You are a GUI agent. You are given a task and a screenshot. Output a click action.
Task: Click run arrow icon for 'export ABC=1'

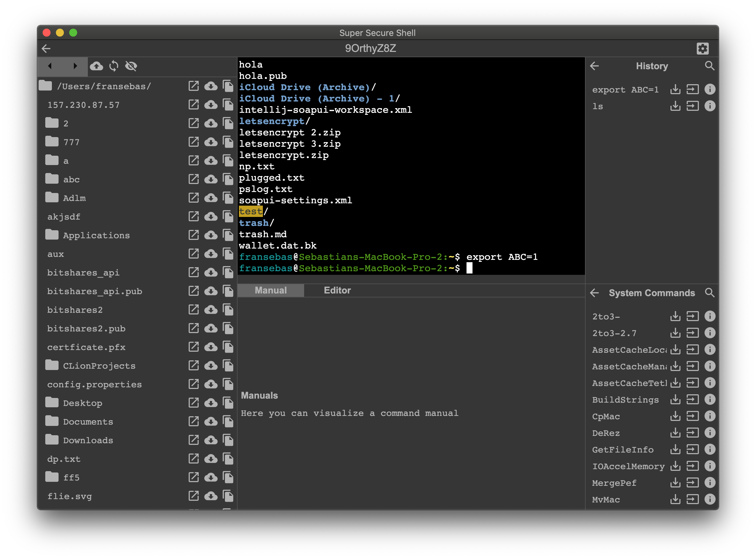pyautogui.click(x=692, y=90)
